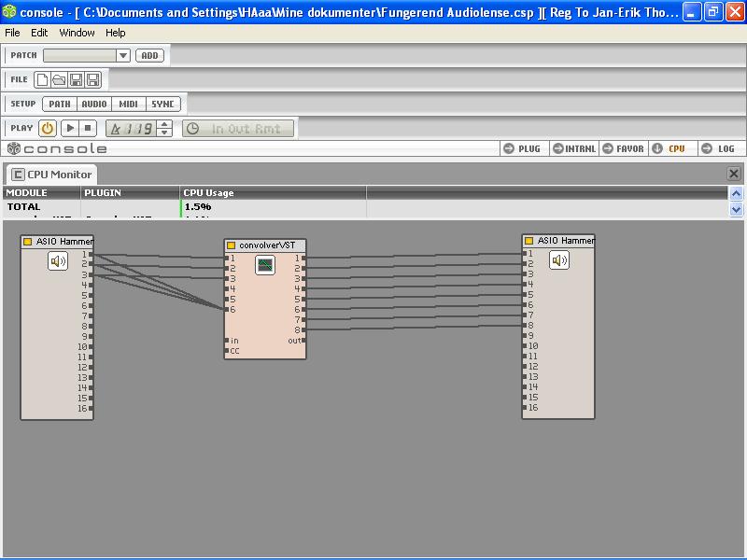Start playback with the play button

click(x=70, y=128)
